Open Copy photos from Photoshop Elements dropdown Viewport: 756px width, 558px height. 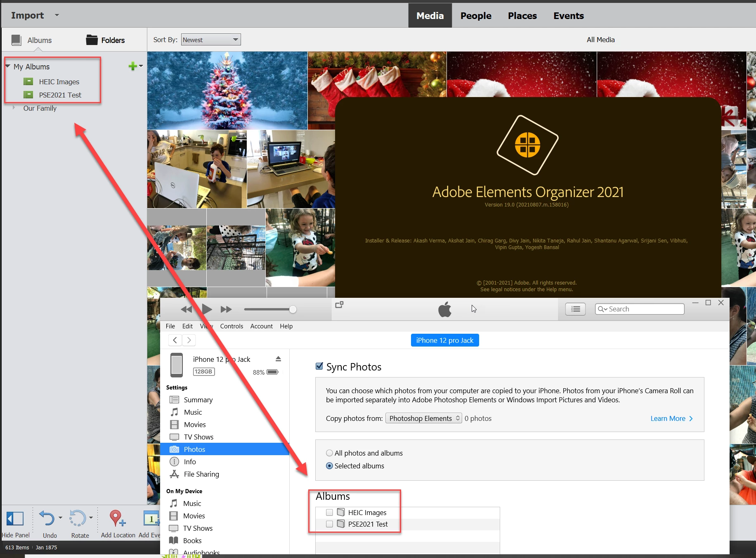[424, 418]
